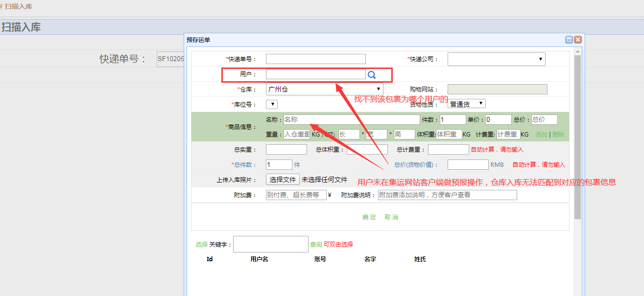Click the dialog's vertical scrollbar

pyautogui.click(x=577, y=137)
